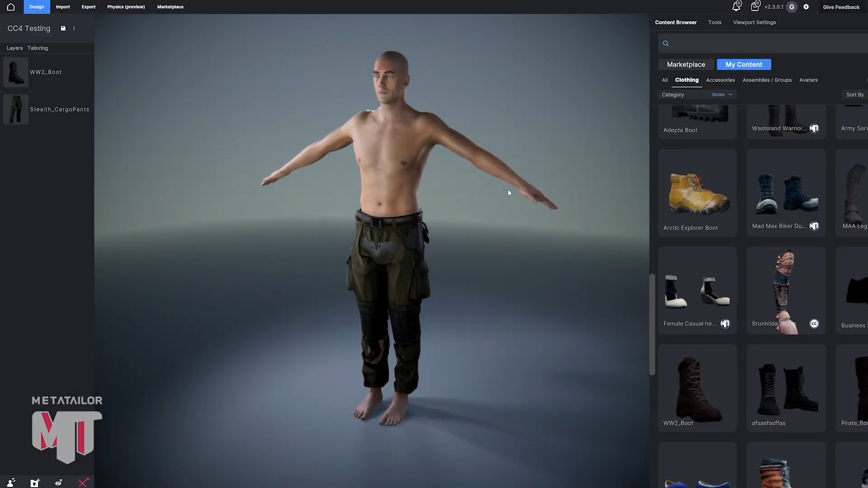Click the add garment folder icon

click(35, 483)
